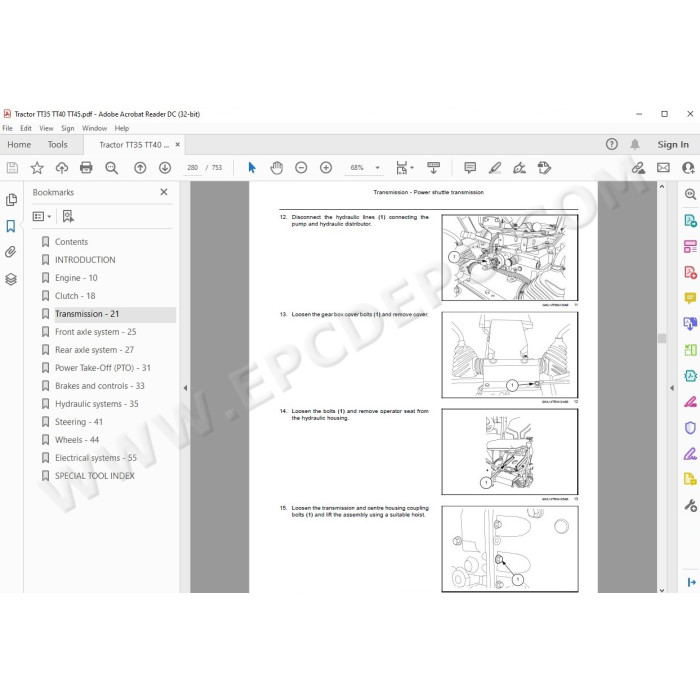
Task: Open help question mark icon
Action: [x=612, y=144]
